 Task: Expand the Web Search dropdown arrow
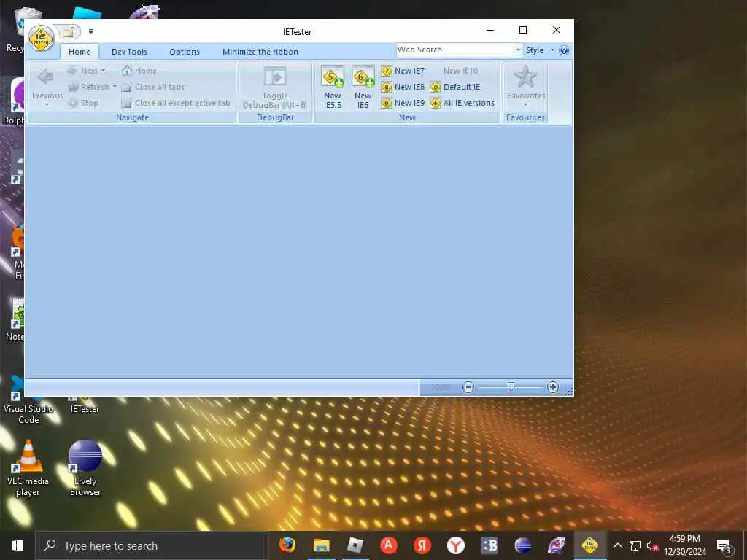[x=518, y=50]
